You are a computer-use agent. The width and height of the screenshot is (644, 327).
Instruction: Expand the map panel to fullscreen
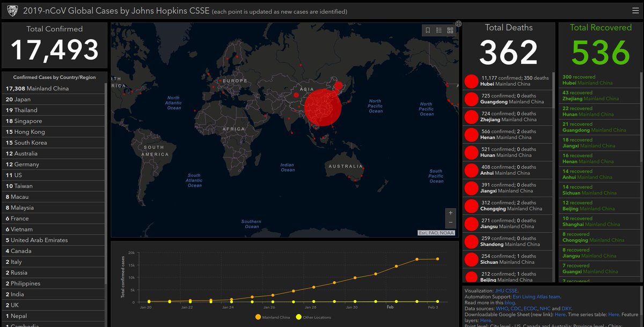(x=458, y=24)
